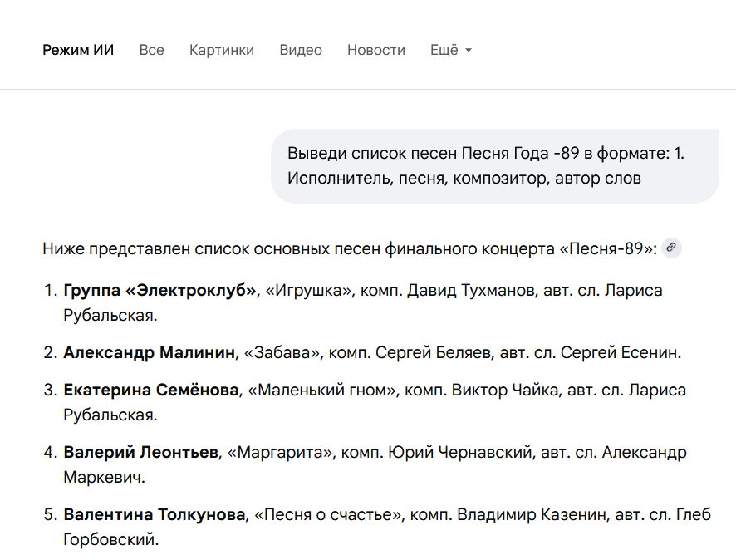
Task: Switch to the Новости tab
Action: (376, 50)
